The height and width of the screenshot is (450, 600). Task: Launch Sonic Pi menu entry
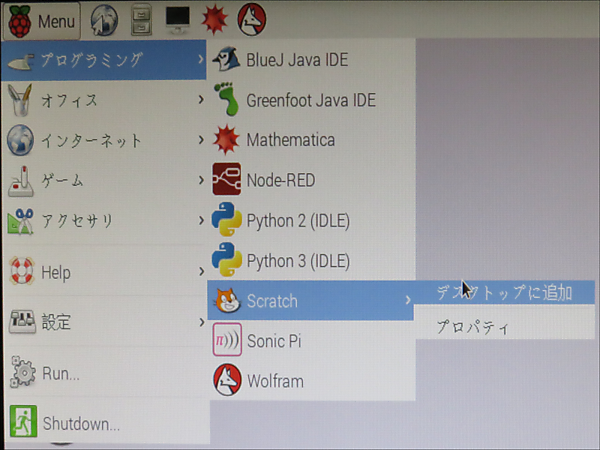click(x=311, y=340)
